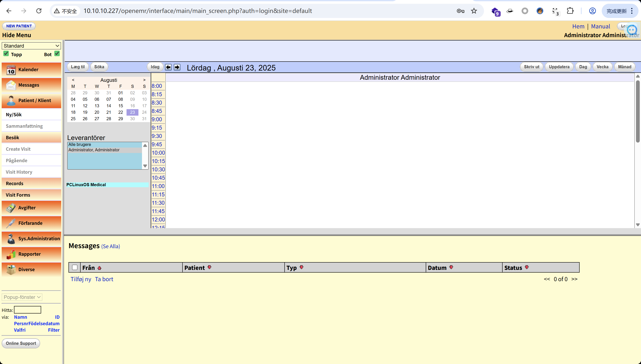Image resolution: width=641 pixels, height=364 pixels.
Task: Open the Popup-fönster dropdown
Action: coord(22,297)
